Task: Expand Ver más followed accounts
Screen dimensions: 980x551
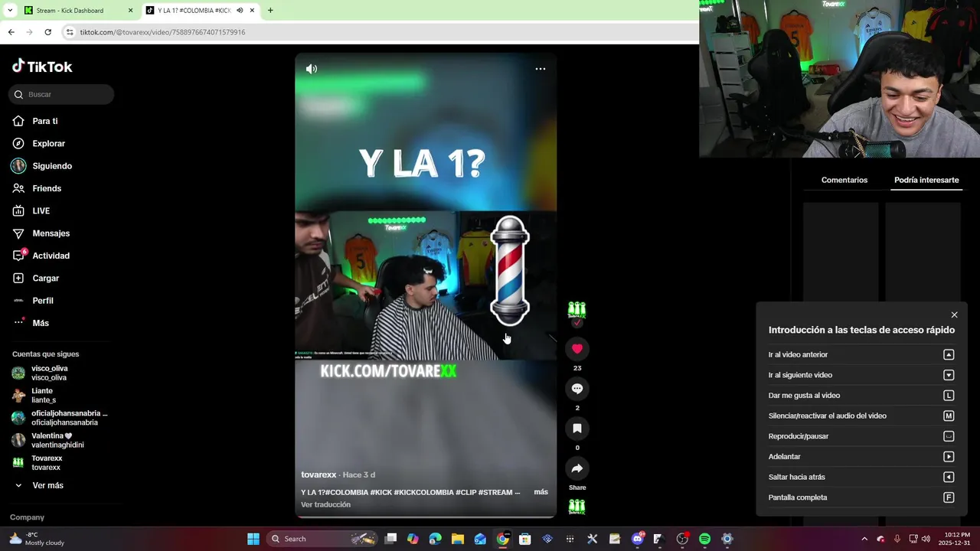Action: point(47,485)
